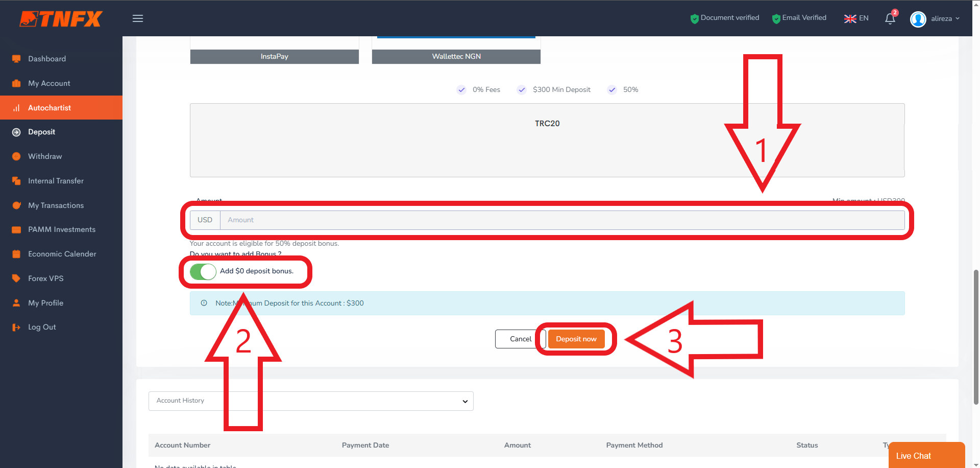Click the Account Number column header
This screenshot has width=980, height=468.
pyautogui.click(x=182, y=446)
